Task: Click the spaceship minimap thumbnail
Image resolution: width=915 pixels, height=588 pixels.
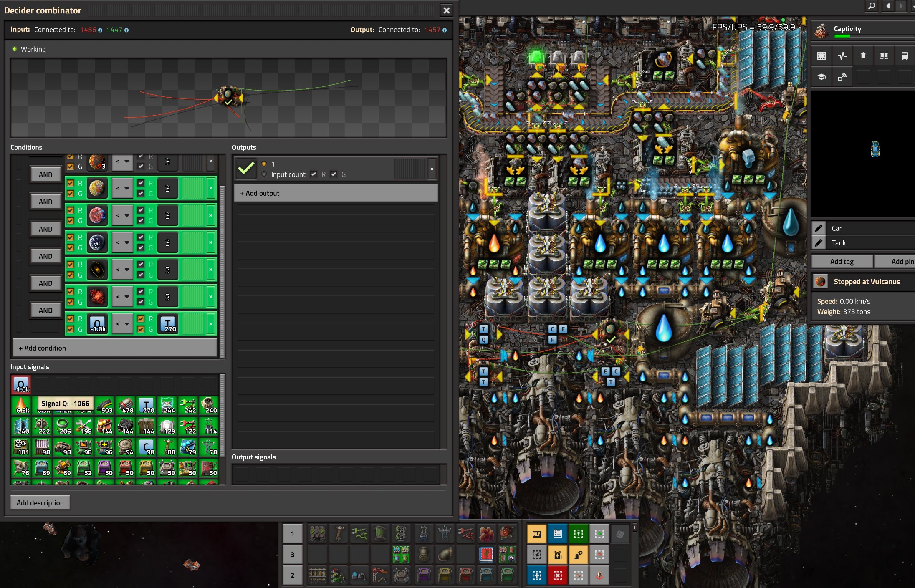Action: [x=875, y=149]
